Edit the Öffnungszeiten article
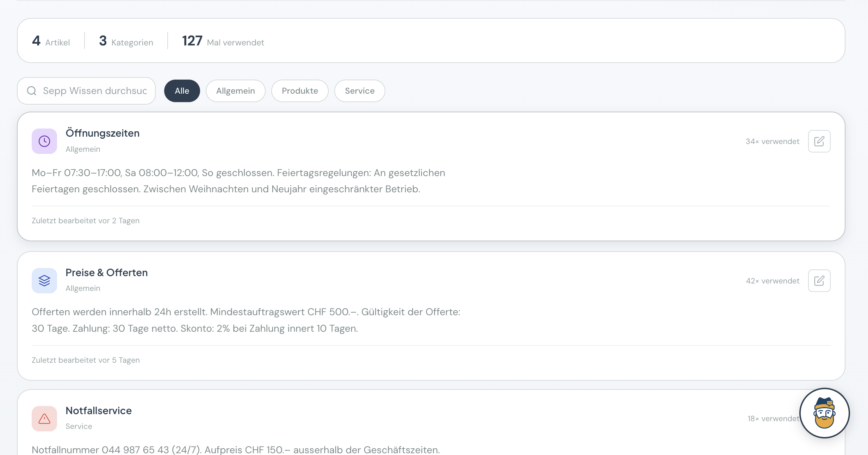Viewport: 868px width, 455px height. (x=819, y=141)
